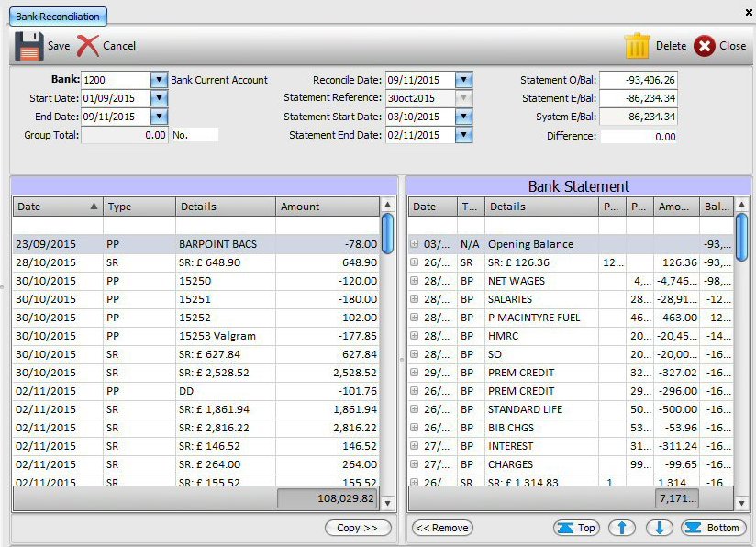This screenshot has height=547, width=756.
Task: Cancel changes using the red X icon
Action: click(x=89, y=43)
